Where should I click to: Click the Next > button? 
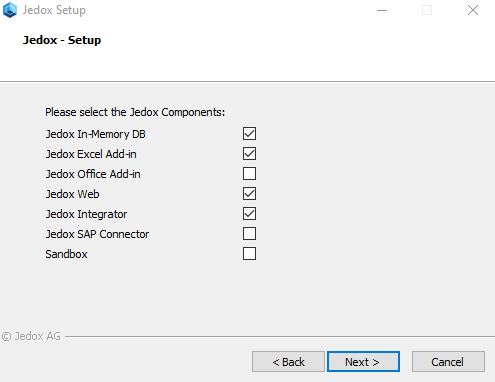click(x=363, y=362)
